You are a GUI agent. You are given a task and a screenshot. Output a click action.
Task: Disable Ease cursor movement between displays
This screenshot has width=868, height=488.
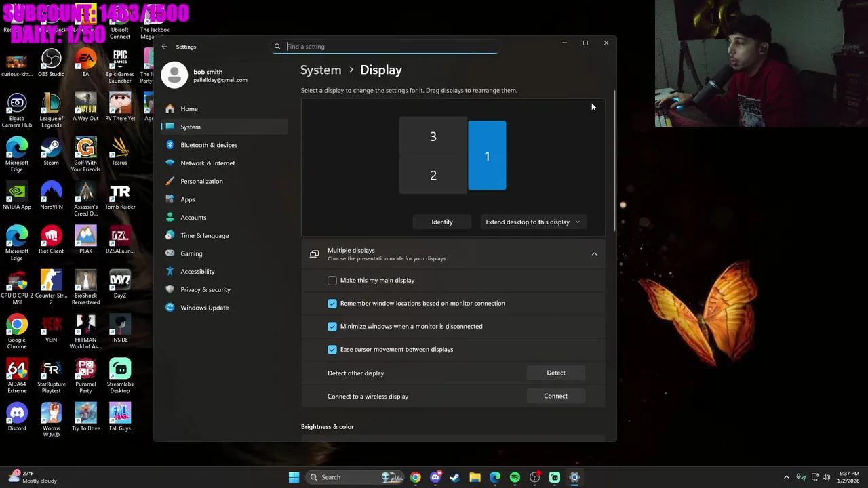332,350
